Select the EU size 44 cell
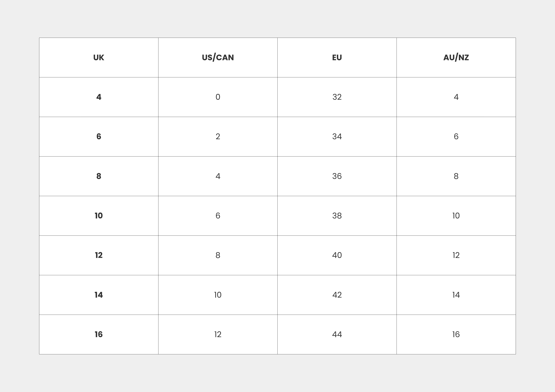 [x=337, y=334]
